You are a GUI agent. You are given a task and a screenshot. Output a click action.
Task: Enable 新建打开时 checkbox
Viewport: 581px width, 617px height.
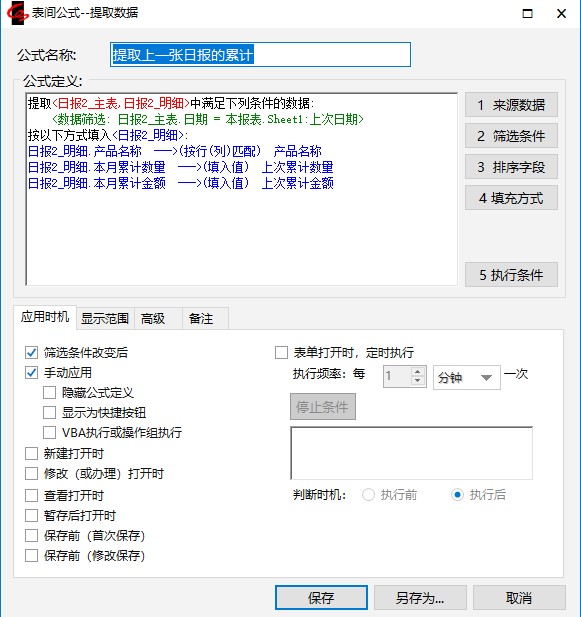[31, 453]
